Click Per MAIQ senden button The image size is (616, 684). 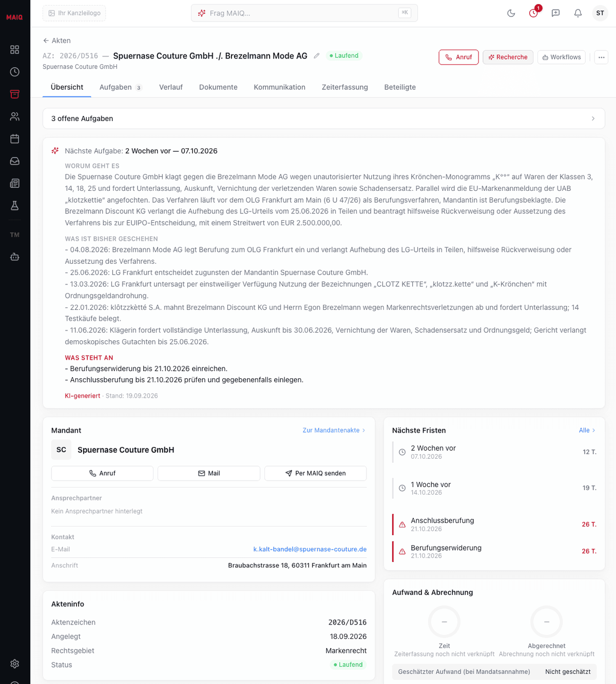click(316, 473)
